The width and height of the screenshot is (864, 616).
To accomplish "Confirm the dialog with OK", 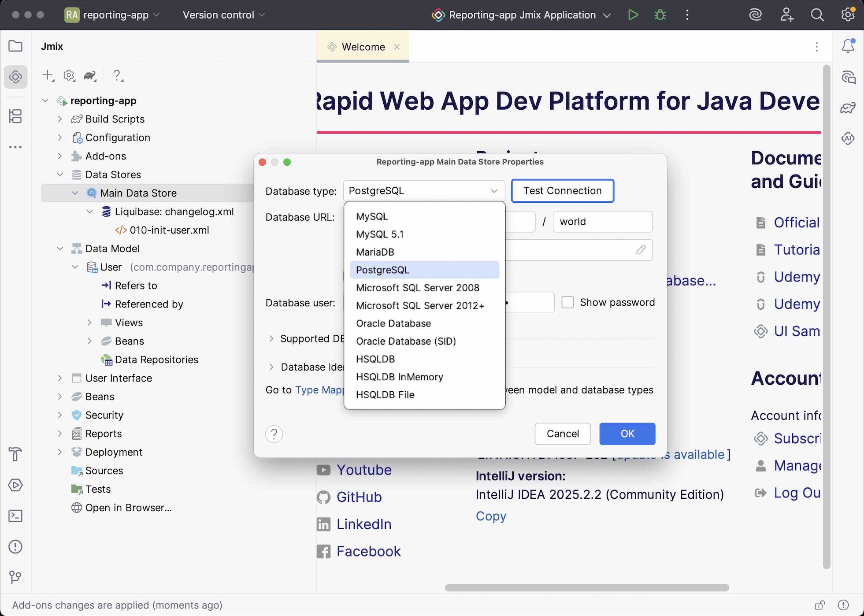I will point(627,434).
